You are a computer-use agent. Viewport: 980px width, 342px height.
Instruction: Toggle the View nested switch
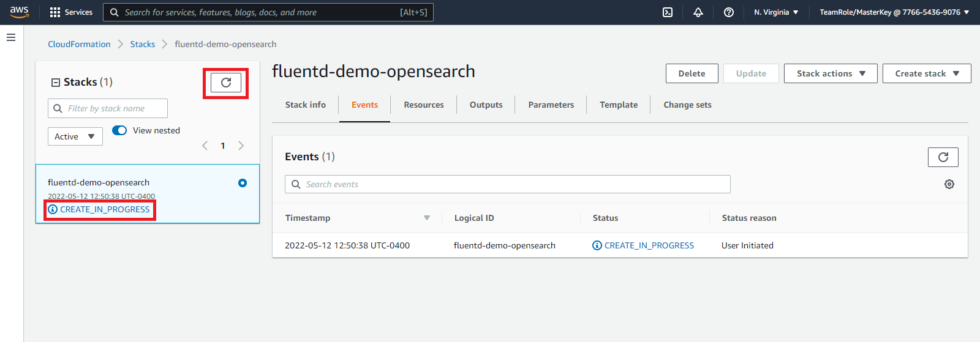click(119, 130)
